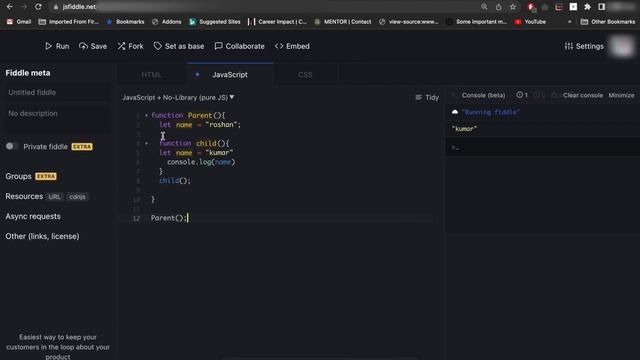Screen dimensions: 640x360
Task: Click the red extension icon in the browser toolbar
Action: point(531,7)
